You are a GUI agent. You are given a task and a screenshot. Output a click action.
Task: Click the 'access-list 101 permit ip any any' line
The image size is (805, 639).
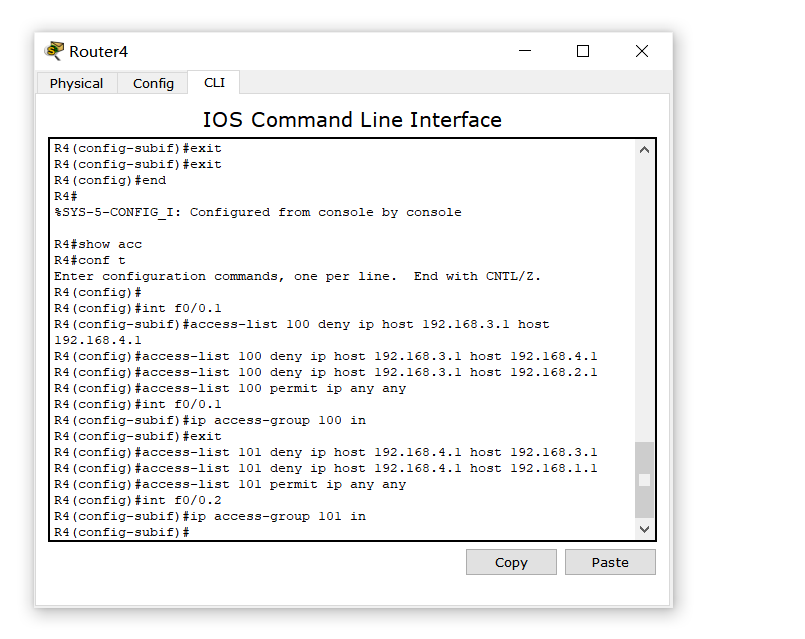pyautogui.click(x=230, y=485)
